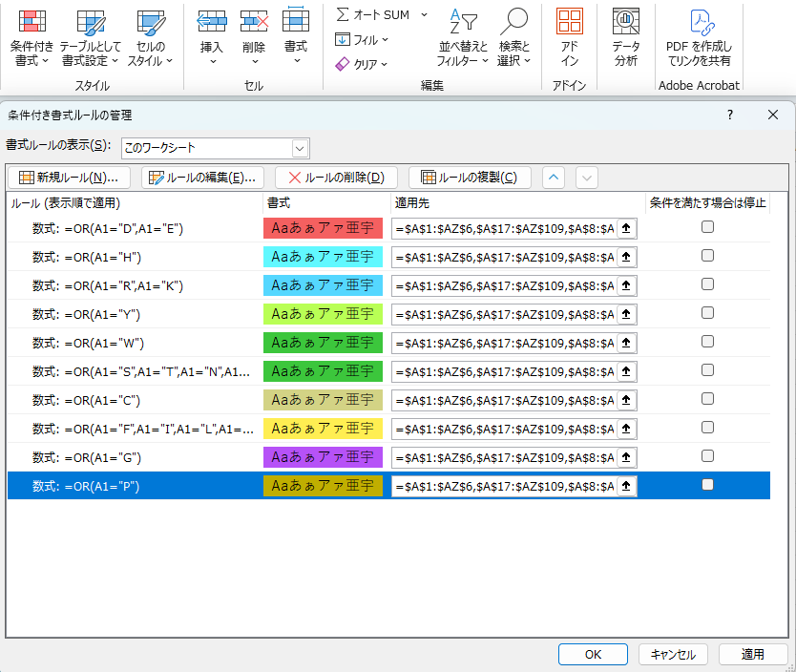Click the キャンセル button
The height and width of the screenshot is (672, 796).
point(673,654)
